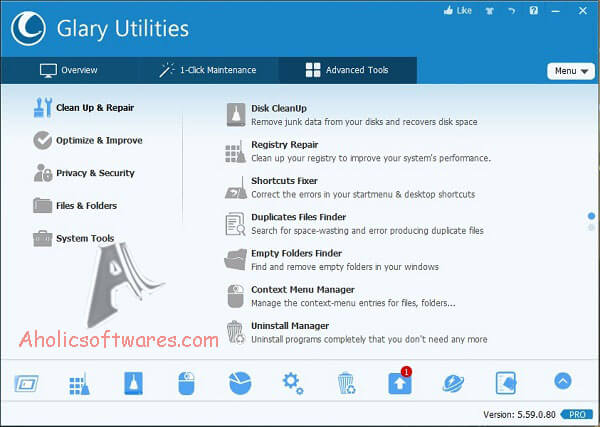Viewport: 600px width, 427px height.
Task: Click the Empty Folders Finder icon
Action: pyautogui.click(x=236, y=260)
